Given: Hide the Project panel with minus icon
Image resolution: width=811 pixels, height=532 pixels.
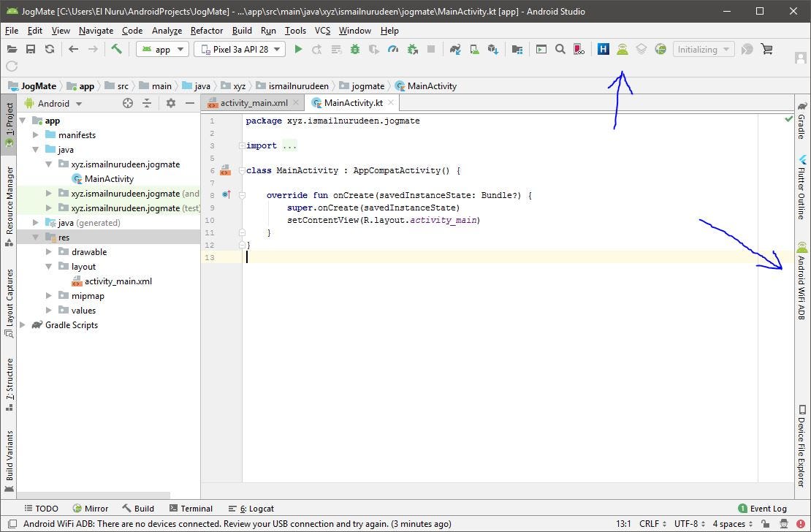Looking at the screenshot, I should coord(190,103).
